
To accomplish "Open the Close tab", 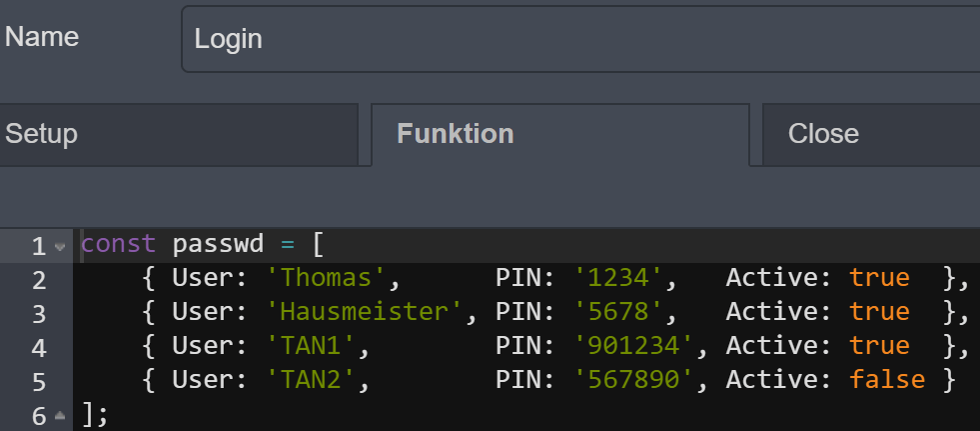I will pyautogui.click(x=869, y=134).
